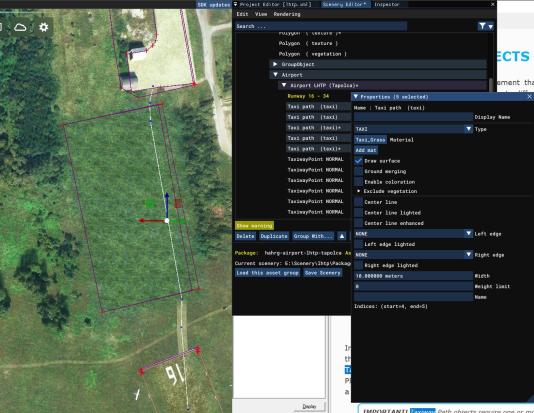Click the red square gizmo plane handle
534x413 pixels.
pyautogui.click(x=178, y=204)
